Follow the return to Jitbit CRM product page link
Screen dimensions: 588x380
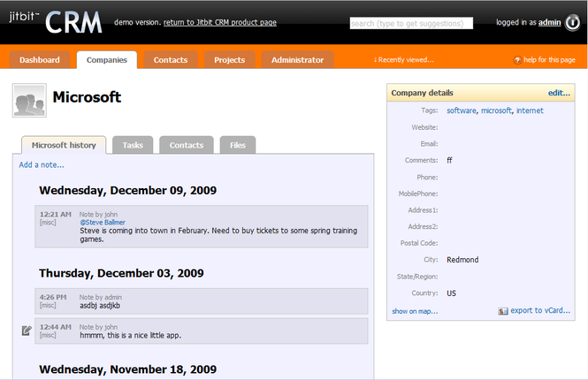[x=220, y=22]
